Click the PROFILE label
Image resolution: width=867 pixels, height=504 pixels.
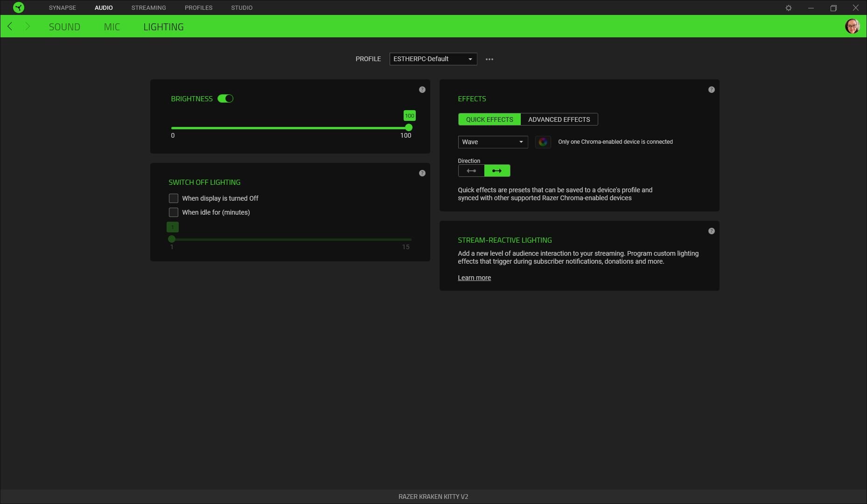pos(368,59)
